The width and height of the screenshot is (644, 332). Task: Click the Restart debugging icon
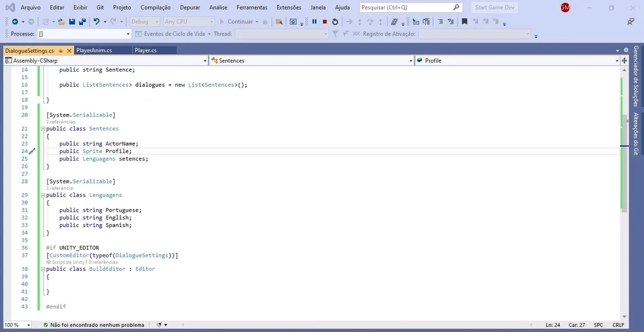(x=335, y=21)
